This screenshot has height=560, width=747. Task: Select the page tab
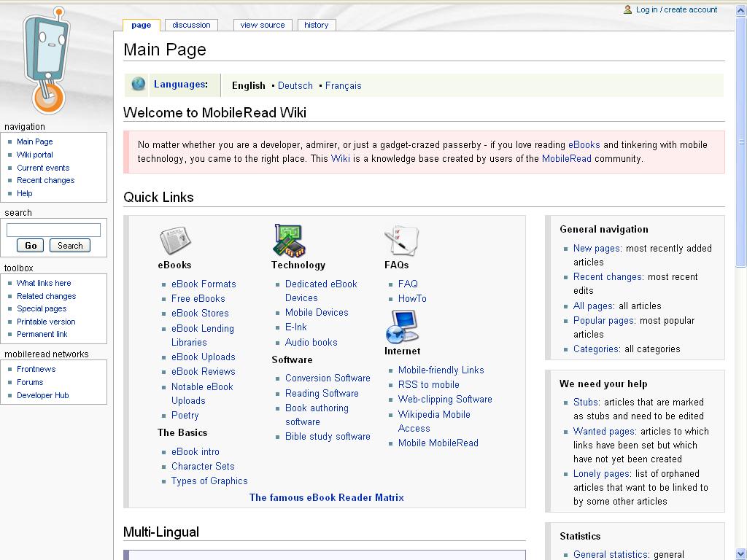click(x=141, y=25)
